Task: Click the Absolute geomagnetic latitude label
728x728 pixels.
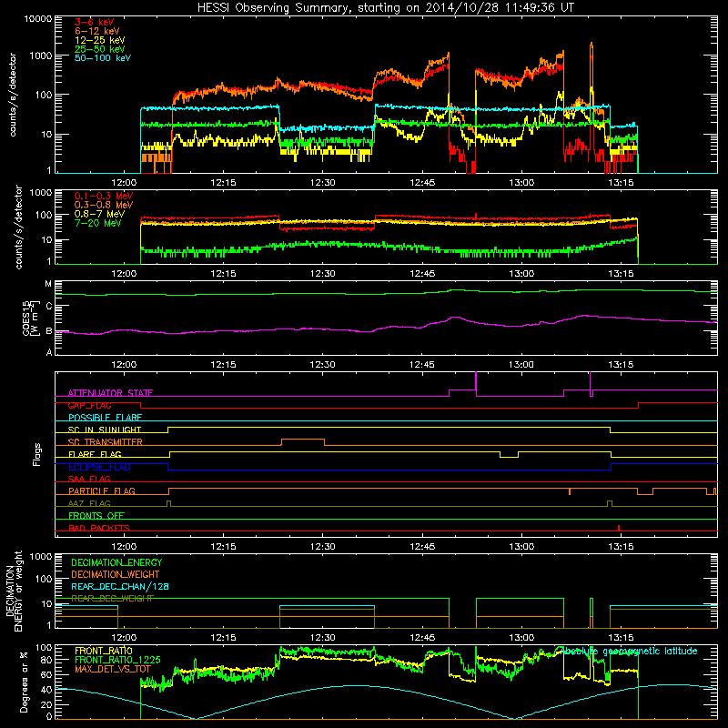Action: 629,651
